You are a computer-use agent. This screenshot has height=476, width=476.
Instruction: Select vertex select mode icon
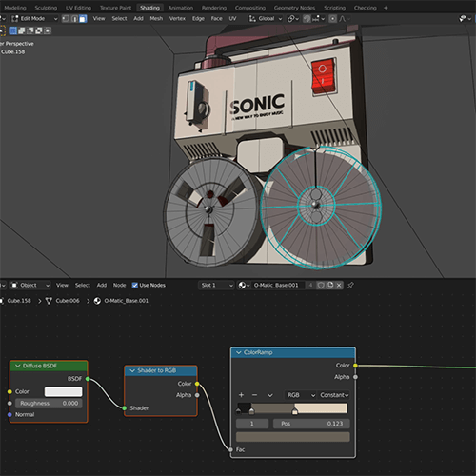tap(66, 19)
